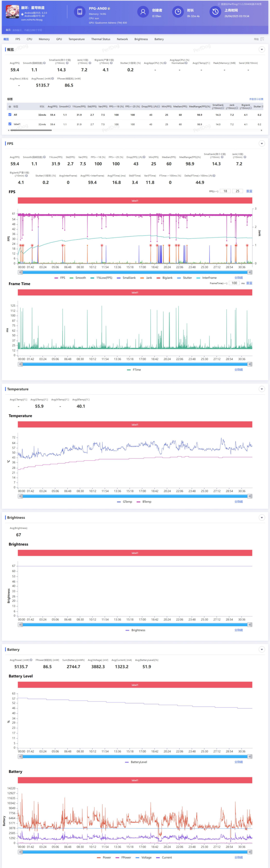Switch to the Thermal Status tab

point(101,39)
